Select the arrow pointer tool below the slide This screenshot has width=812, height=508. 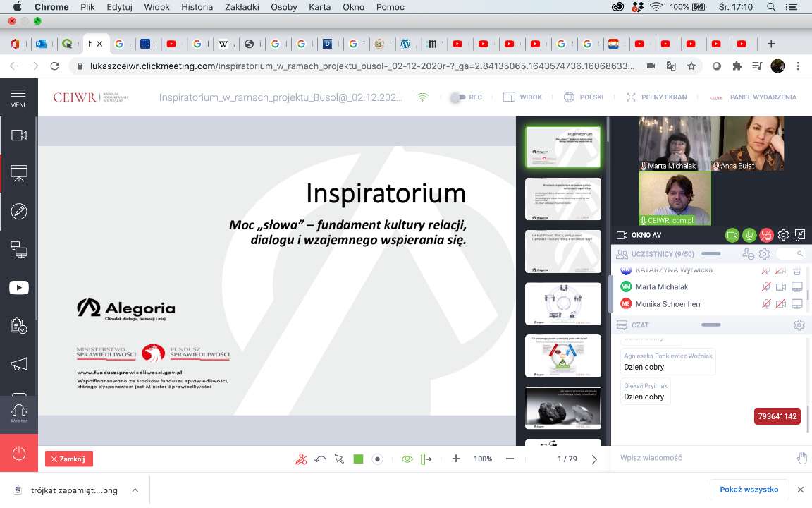click(x=339, y=459)
